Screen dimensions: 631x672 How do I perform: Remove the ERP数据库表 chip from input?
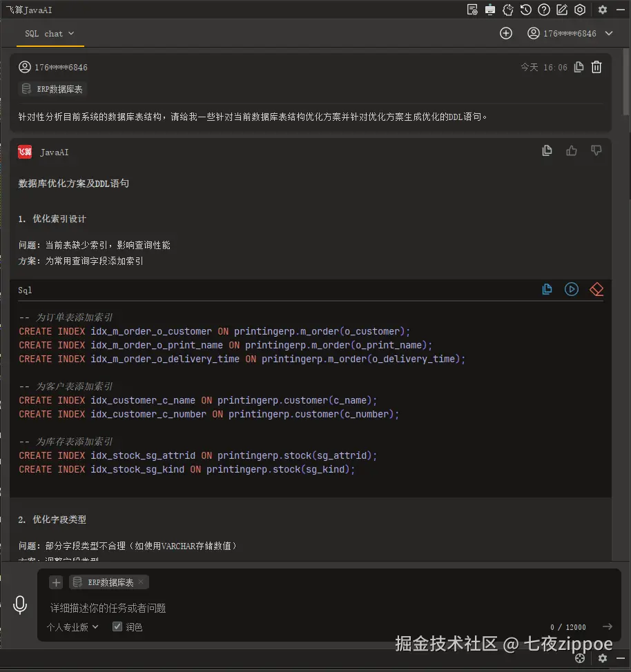click(x=141, y=582)
